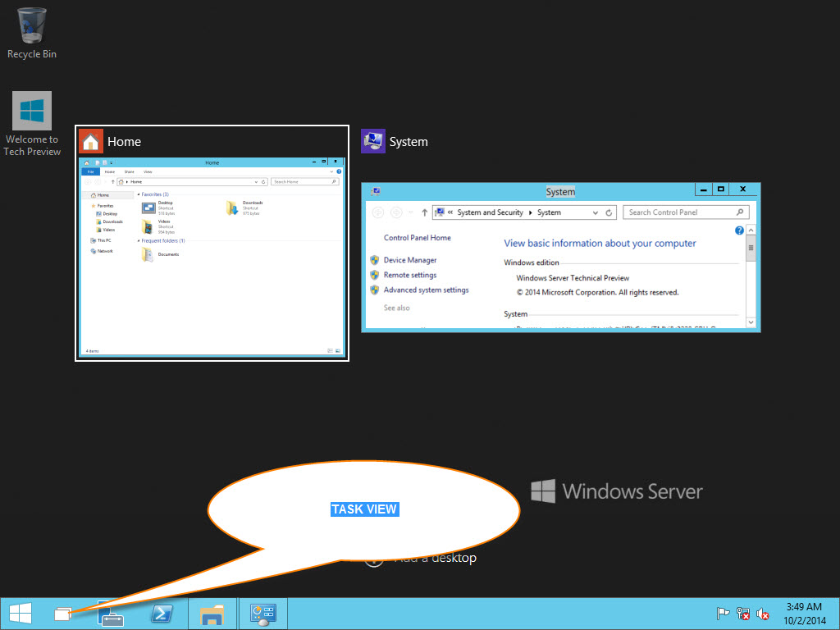Open recent locations dropdown in System window
840x630 pixels.
coord(411,212)
